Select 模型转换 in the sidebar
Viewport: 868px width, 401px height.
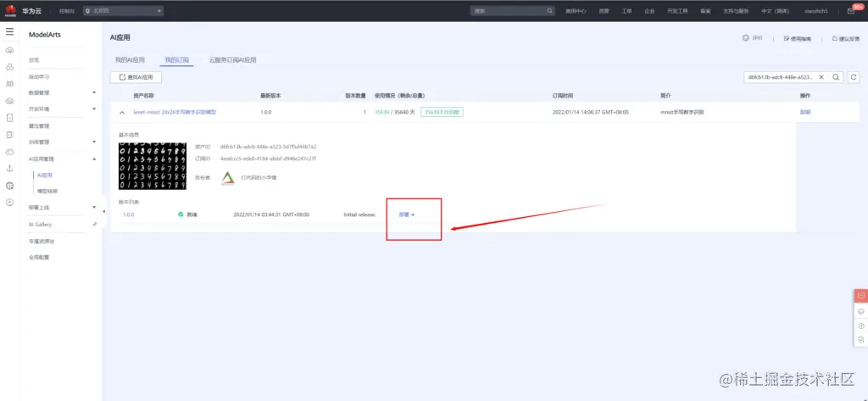(47, 191)
